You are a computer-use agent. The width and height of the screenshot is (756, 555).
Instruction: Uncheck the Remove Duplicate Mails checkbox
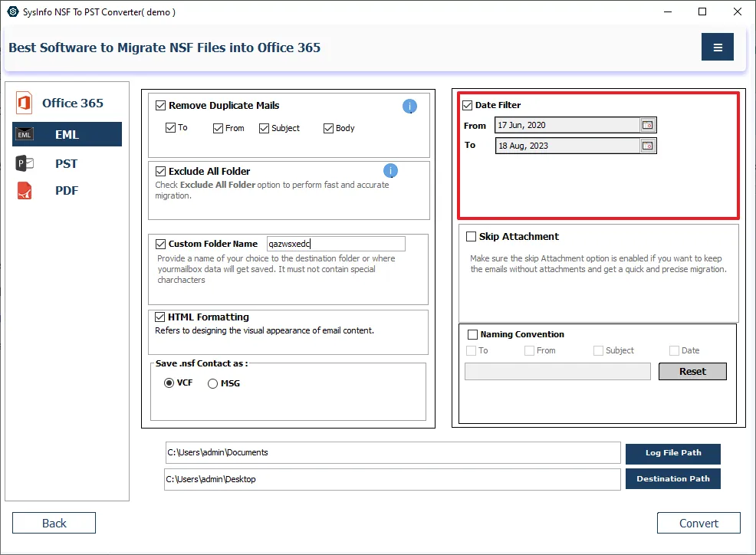(x=161, y=106)
